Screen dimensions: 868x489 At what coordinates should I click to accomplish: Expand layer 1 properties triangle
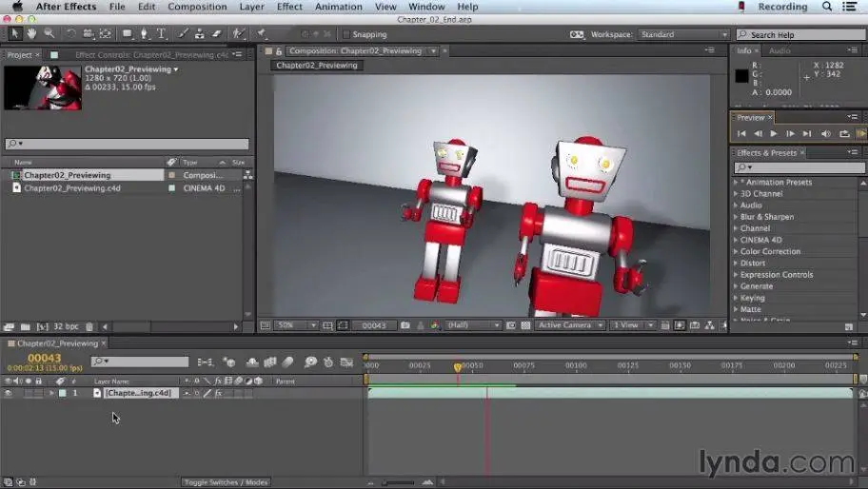pos(51,393)
